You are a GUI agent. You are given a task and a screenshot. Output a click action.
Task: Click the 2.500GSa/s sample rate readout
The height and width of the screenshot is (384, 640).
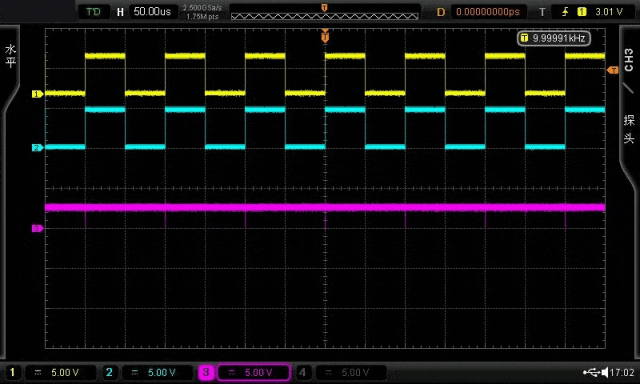click(x=202, y=8)
